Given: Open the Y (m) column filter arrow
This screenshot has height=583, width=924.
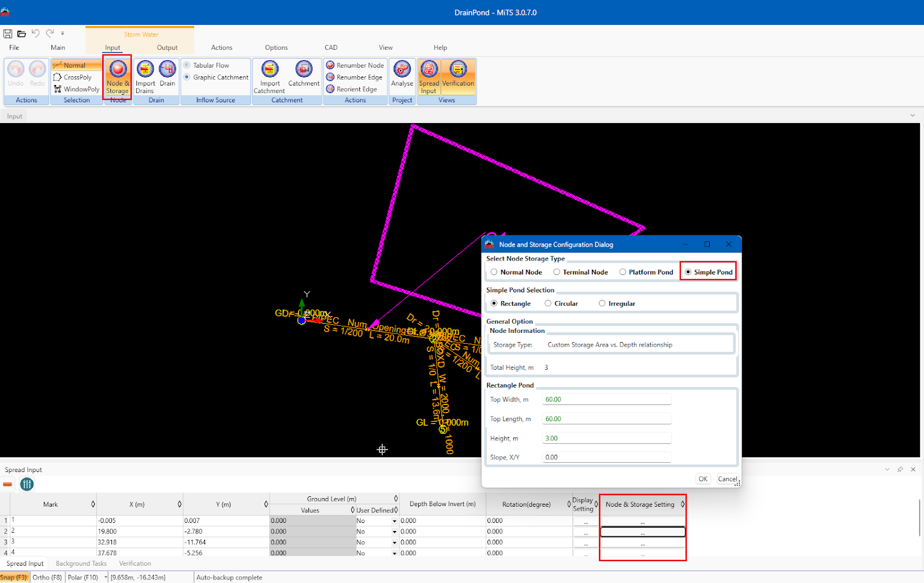Looking at the screenshot, I should click(x=266, y=504).
